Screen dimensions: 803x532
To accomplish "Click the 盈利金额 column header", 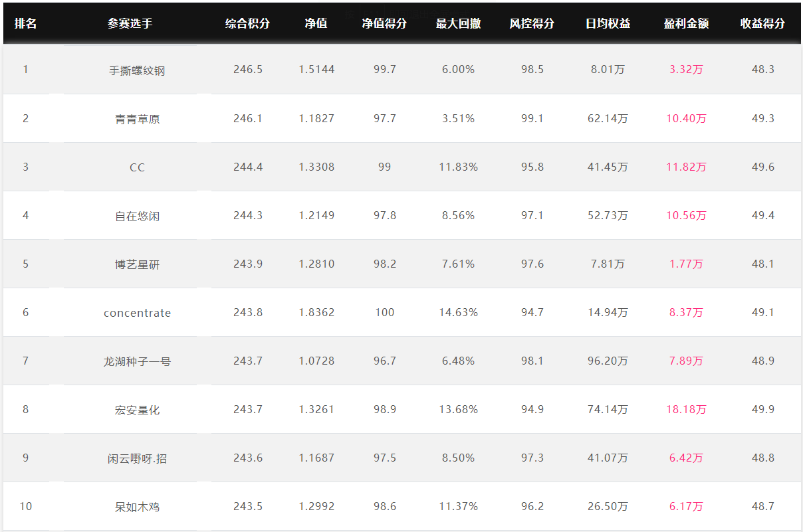I will click(686, 23).
